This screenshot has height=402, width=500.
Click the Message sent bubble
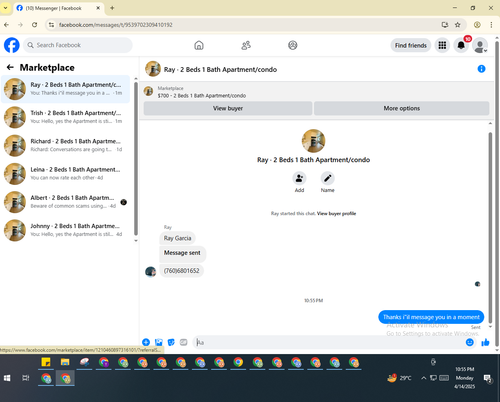point(182,253)
